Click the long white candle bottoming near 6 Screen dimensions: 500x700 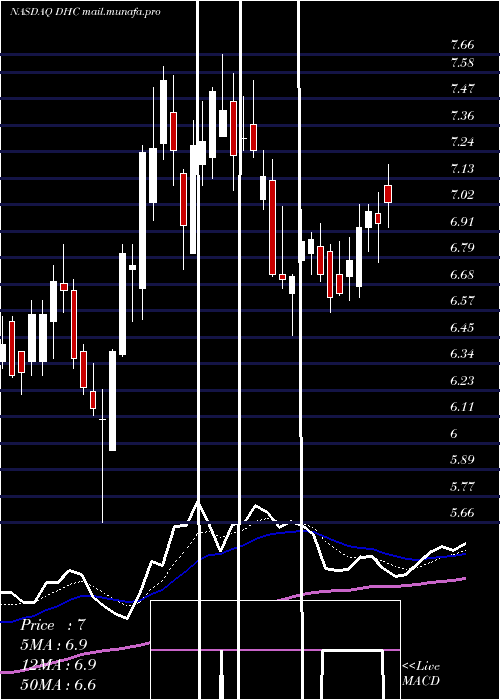click(x=112, y=401)
